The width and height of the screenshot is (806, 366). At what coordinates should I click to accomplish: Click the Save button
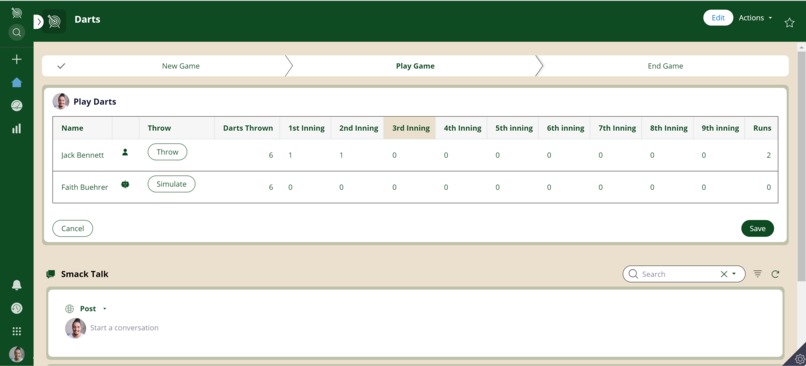[757, 228]
